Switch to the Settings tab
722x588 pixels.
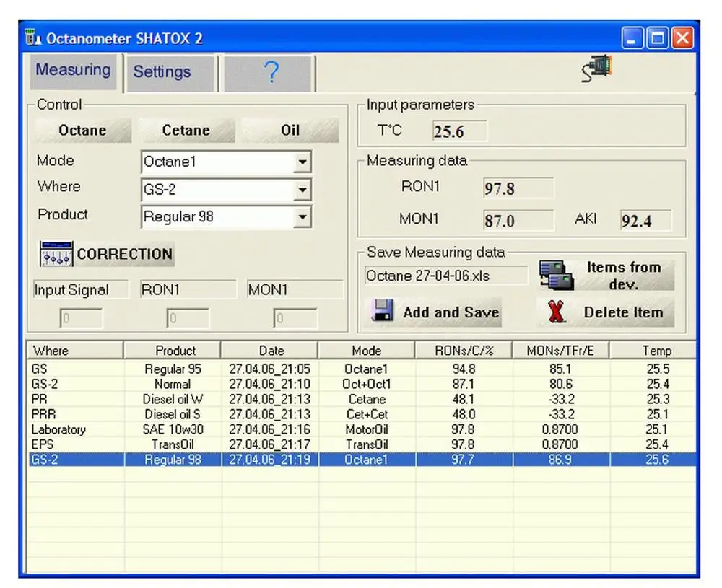click(162, 71)
